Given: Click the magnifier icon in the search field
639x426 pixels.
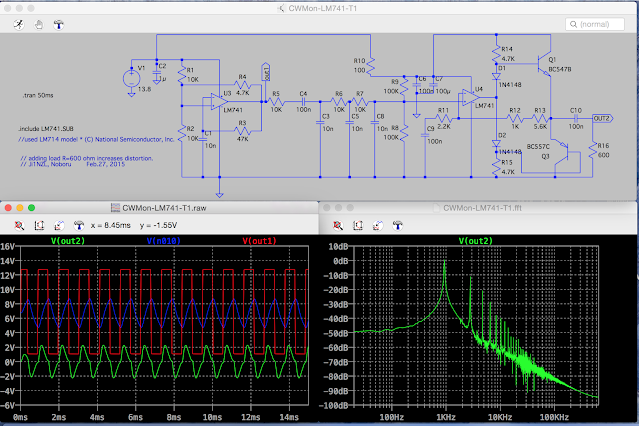Looking at the screenshot, I should tap(573, 24).
